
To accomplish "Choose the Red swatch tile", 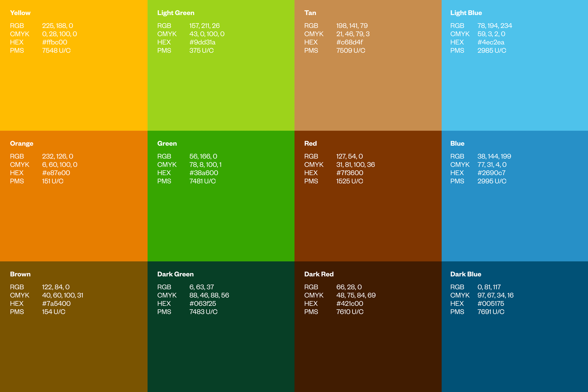I will [x=367, y=221].
